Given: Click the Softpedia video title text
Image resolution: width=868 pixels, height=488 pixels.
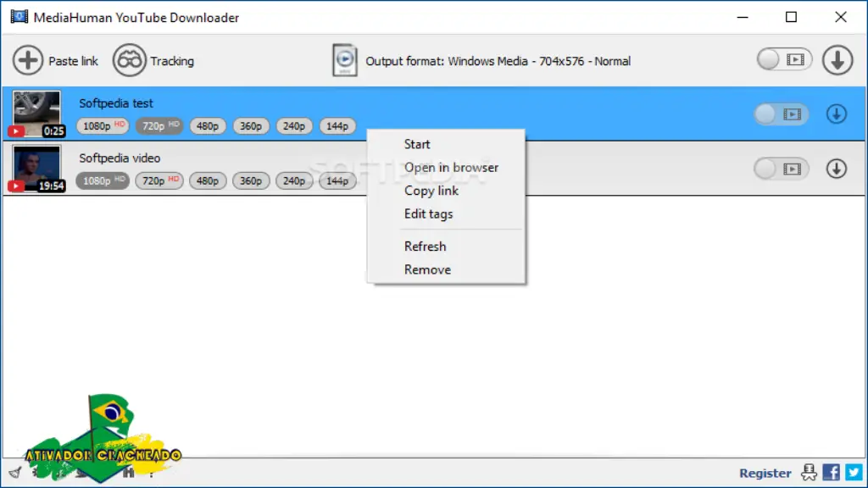Looking at the screenshot, I should pos(120,158).
